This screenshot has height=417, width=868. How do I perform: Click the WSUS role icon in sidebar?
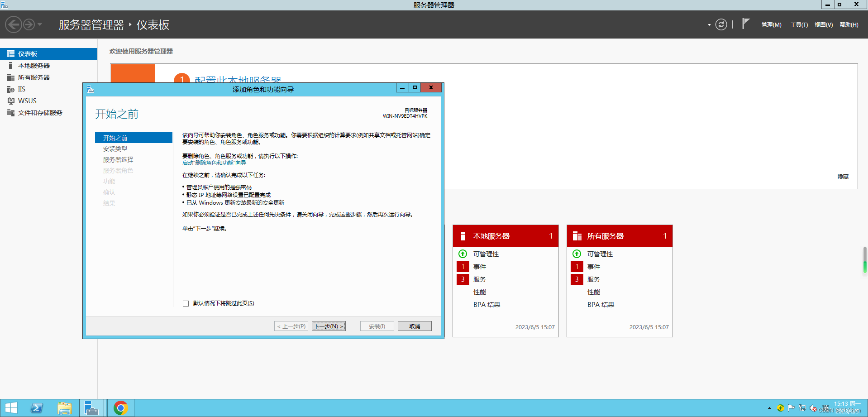pyautogui.click(x=11, y=101)
